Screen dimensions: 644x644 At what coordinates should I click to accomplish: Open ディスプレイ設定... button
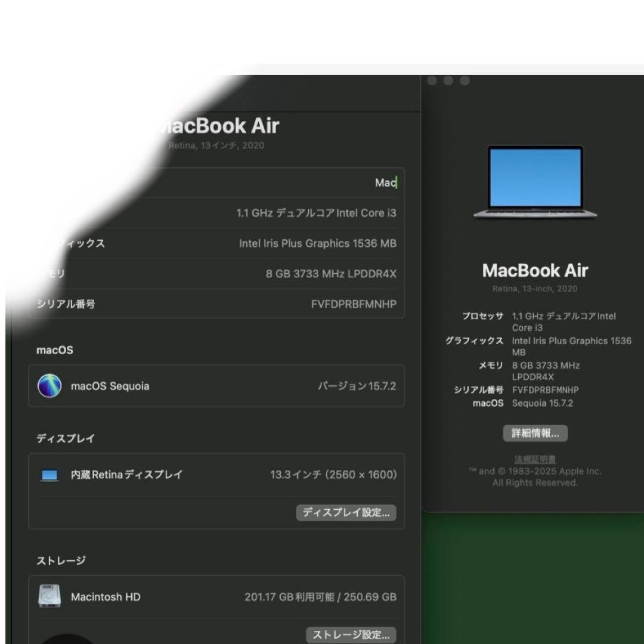point(346,513)
